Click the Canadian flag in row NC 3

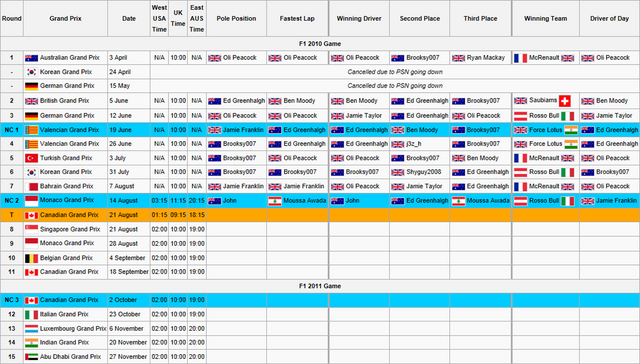(x=31, y=300)
